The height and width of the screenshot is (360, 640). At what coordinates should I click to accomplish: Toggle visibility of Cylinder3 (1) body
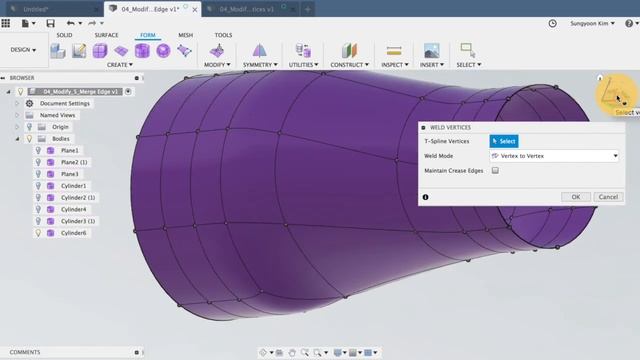tap(38, 221)
